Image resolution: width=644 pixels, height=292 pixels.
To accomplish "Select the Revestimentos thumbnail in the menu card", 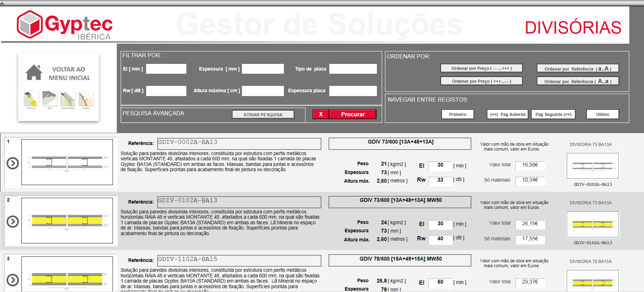I will [68, 99].
